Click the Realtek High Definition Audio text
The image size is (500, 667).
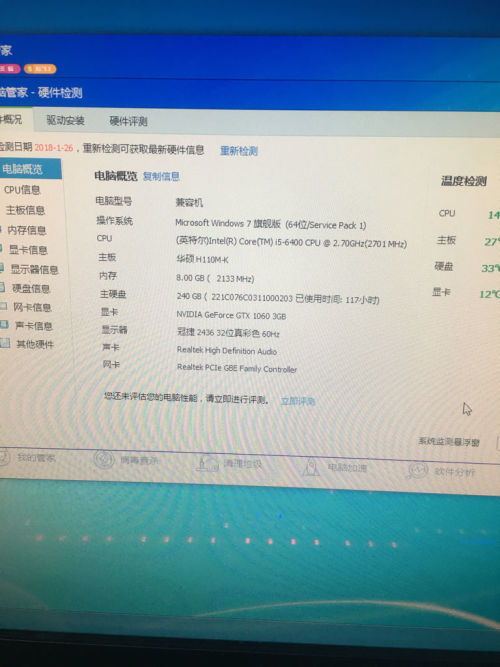click(226, 351)
